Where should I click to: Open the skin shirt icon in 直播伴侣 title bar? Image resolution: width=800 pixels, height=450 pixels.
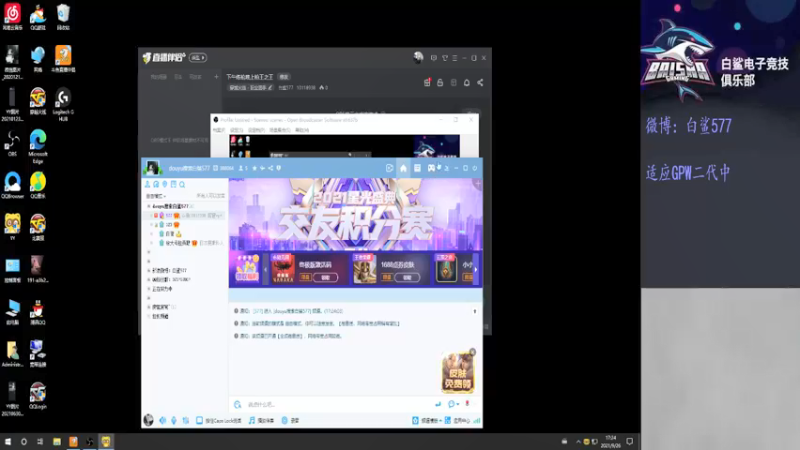[445, 58]
